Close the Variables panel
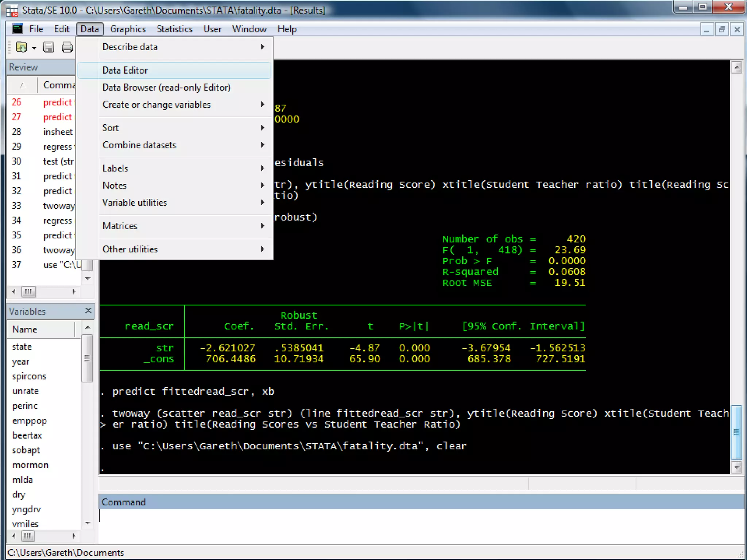Viewport: 747px width, 560px height. tap(88, 311)
